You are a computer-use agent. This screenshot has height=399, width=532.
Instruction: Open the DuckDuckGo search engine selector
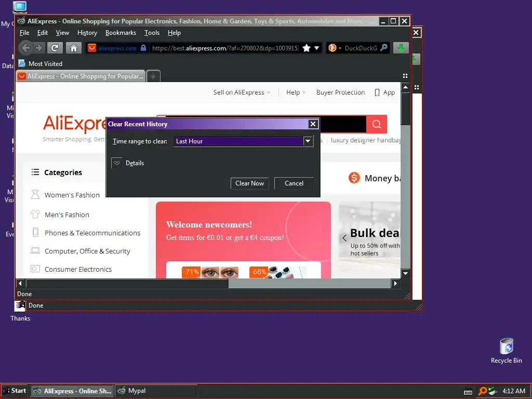point(334,48)
